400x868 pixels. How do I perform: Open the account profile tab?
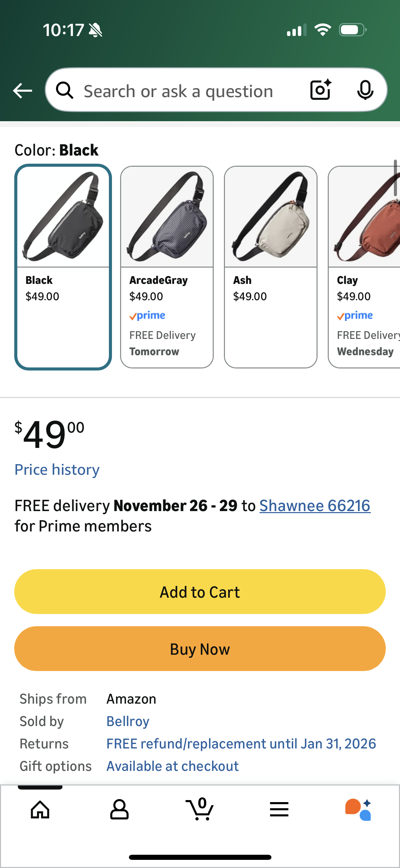(119, 809)
